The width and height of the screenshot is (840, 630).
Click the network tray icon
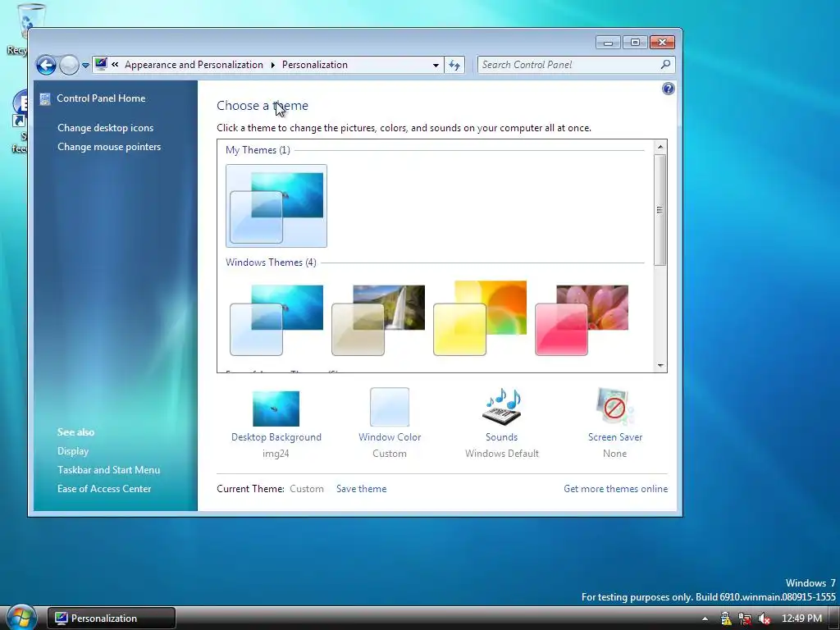click(x=745, y=619)
